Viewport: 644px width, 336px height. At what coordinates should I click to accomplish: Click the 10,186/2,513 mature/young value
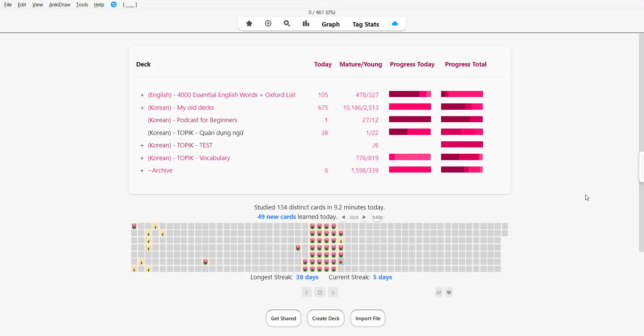pyautogui.click(x=361, y=108)
